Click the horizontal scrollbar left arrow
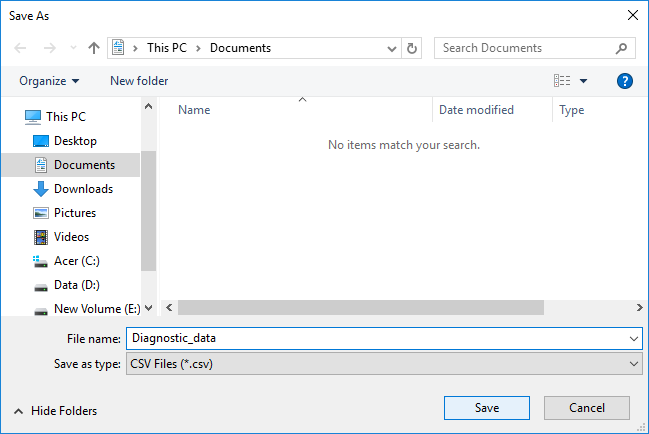Viewport: 649px width, 434px height. (169, 307)
